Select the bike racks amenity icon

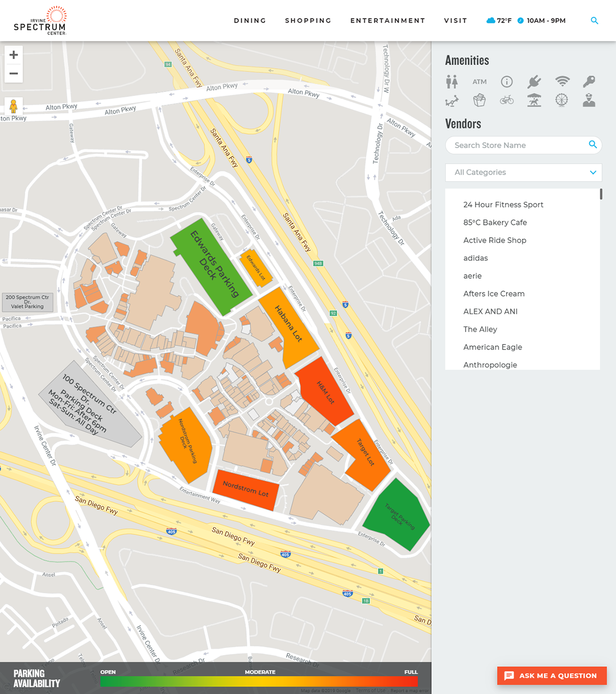tap(507, 101)
